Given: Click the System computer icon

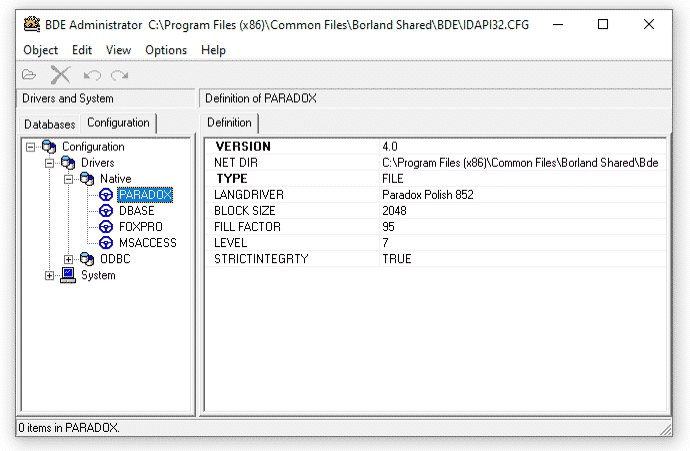Looking at the screenshot, I should coord(68,275).
